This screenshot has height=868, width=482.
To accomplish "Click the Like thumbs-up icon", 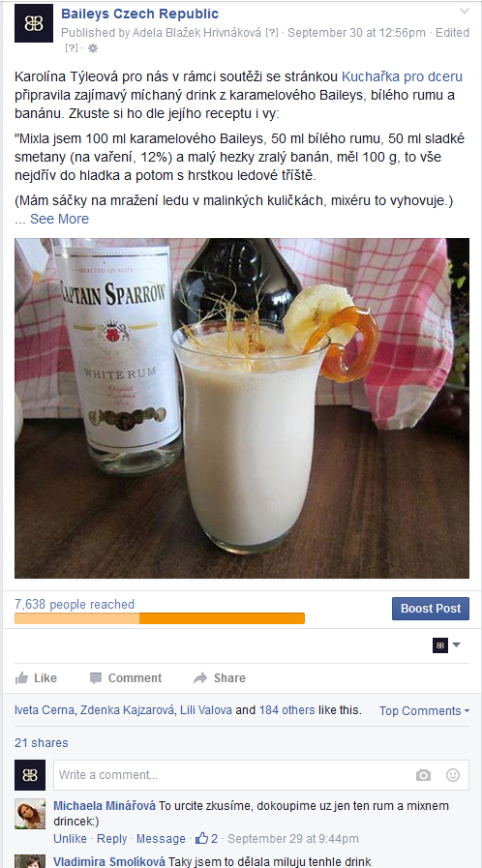I will (21, 678).
